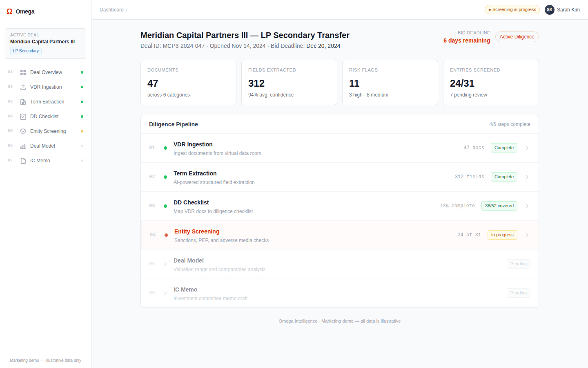Open Term Extraction via its document icon
The image size is (588, 368).
click(23, 101)
